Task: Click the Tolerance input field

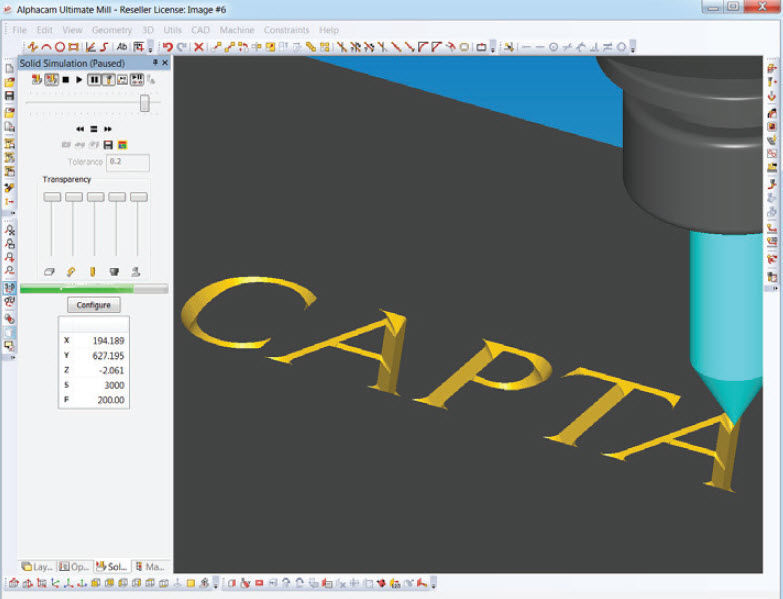Action: pyautogui.click(x=128, y=162)
